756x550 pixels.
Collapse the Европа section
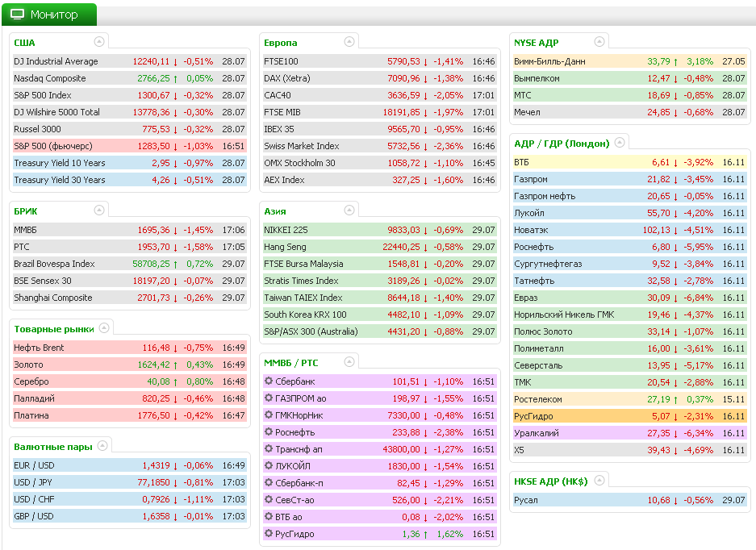click(349, 41)
